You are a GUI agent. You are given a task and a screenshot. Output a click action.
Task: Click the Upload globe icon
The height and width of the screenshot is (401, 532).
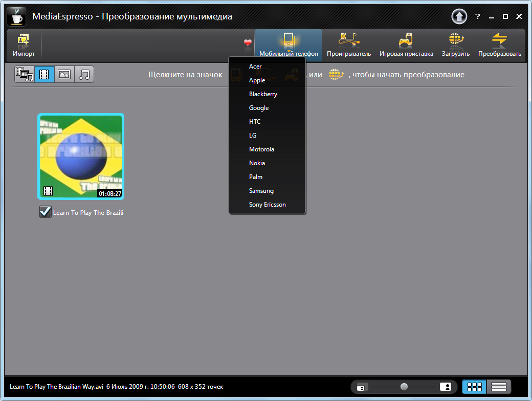click(455, 45)
